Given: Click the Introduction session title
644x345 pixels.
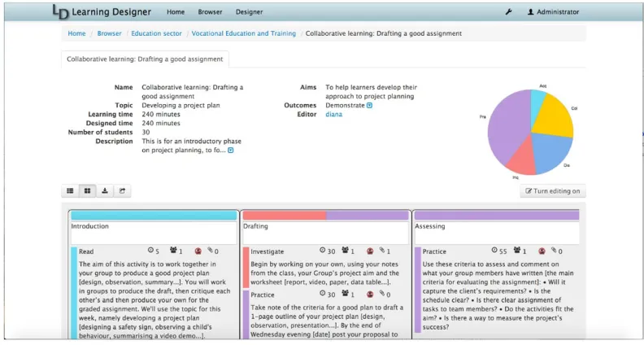Looking at the screenshot, I should pyautogui.click(x=90, y=226).
